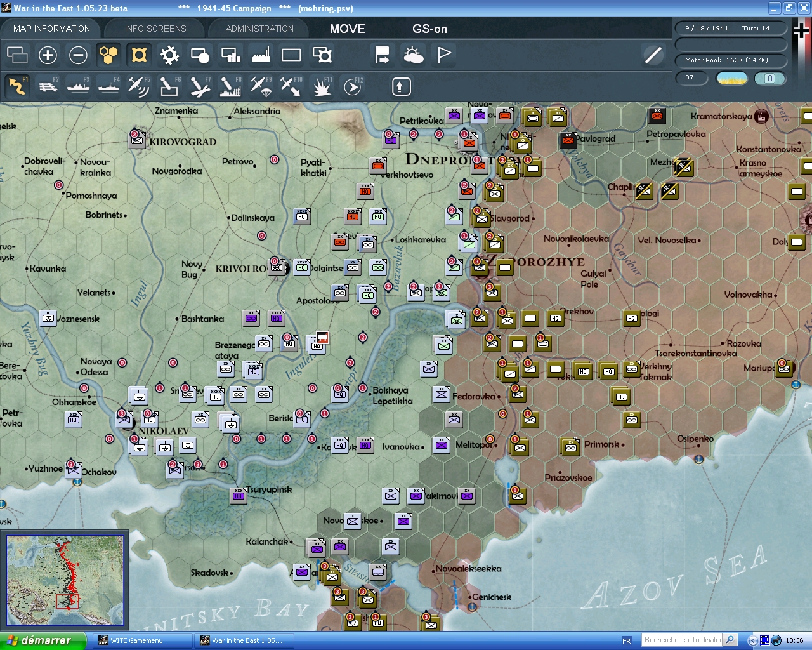Select F3 naval transport mode
Screen dimensions: 812x650
78,86
